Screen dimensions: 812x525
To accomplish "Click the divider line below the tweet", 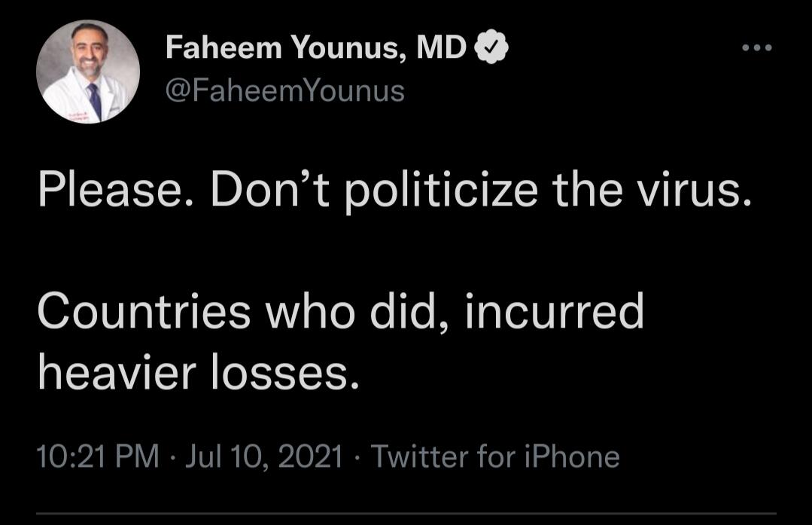I will point(406,514).
